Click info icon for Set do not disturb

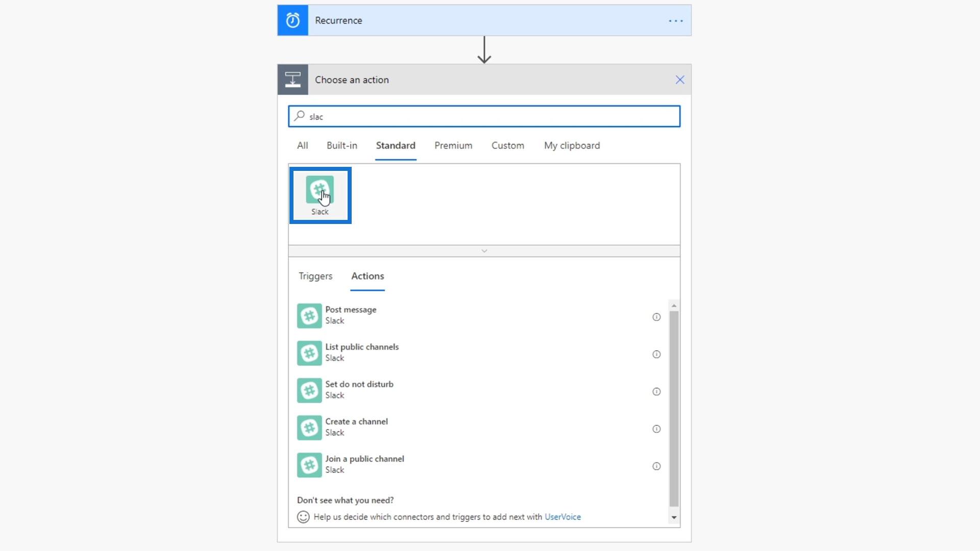click(x=656, y=391)
